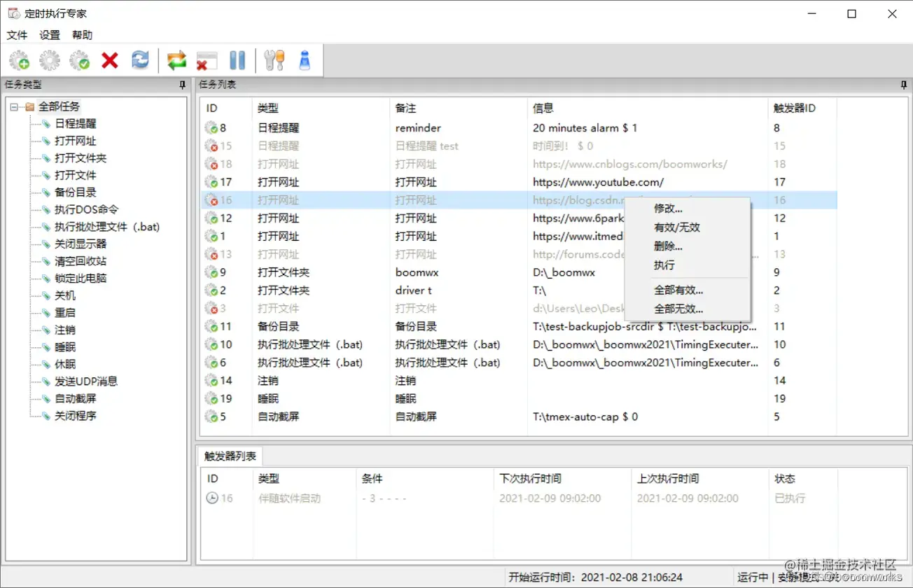Select 清空回收站 in the tree

point(81,261)
